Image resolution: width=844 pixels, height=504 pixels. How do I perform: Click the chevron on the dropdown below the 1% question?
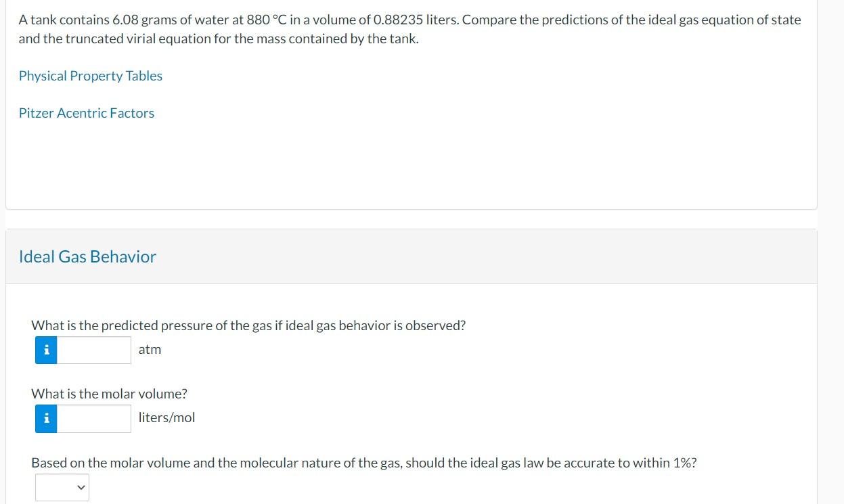click(x=79, y=487)
